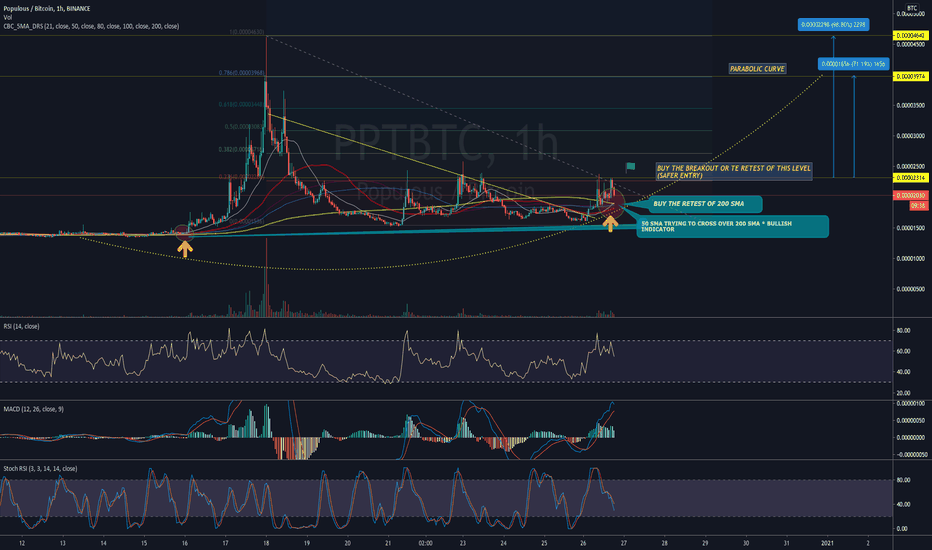Click the 0.5 Fibonacci level label
The height and width of the screenshot is (550, 932).
pos(244,127)
